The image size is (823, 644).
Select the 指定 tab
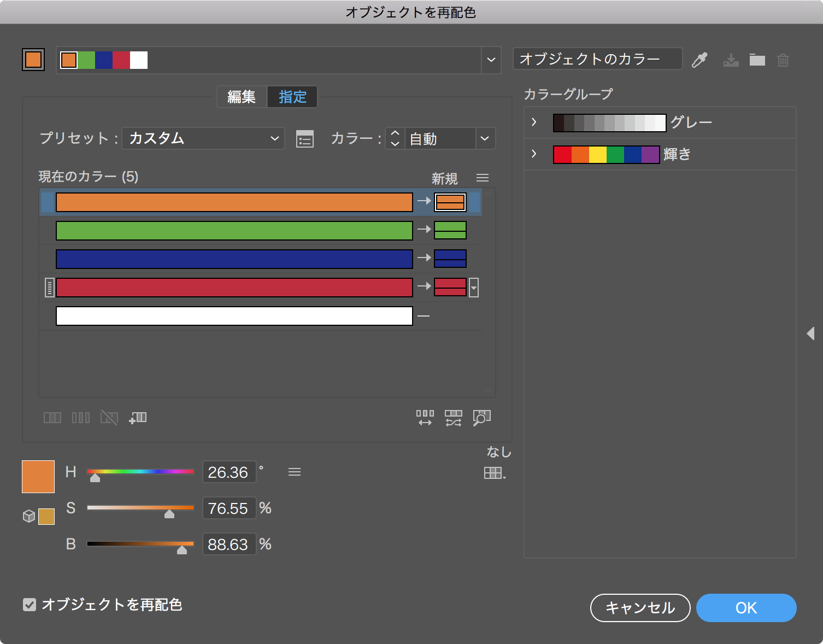pos(292,97)
